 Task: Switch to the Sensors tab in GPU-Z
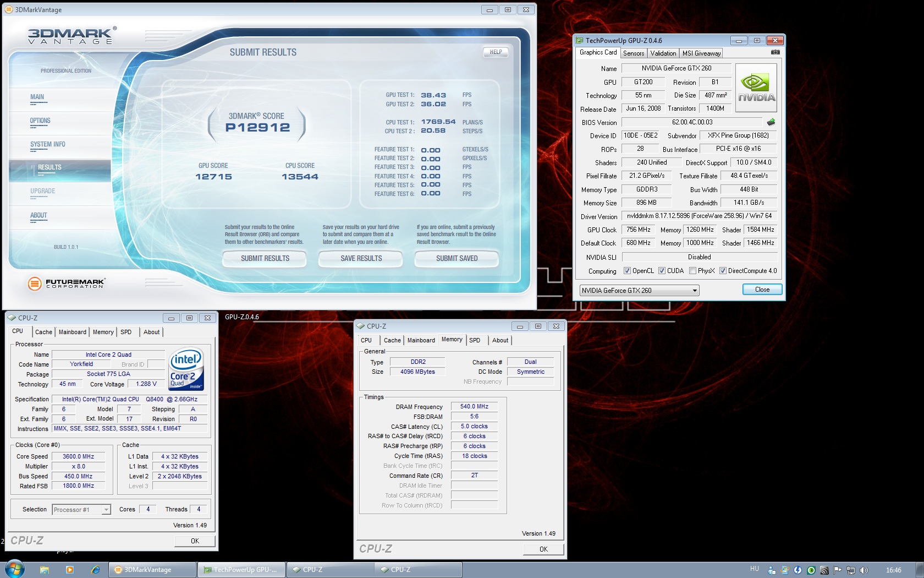(634, 53)
